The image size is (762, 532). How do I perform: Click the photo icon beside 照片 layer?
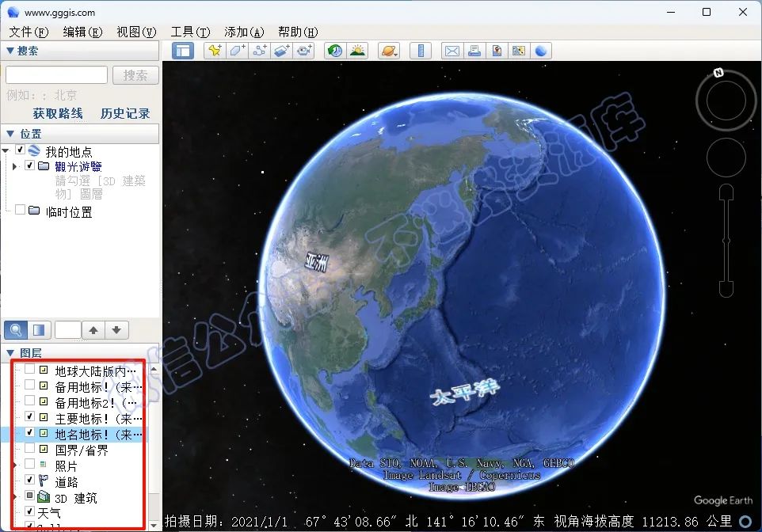pyautogui.click(x=44, y=465)
